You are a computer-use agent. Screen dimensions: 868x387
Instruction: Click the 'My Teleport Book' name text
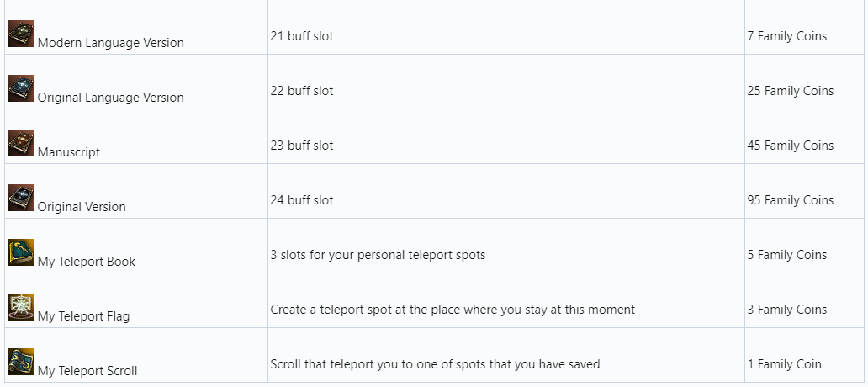coord(86,262)
